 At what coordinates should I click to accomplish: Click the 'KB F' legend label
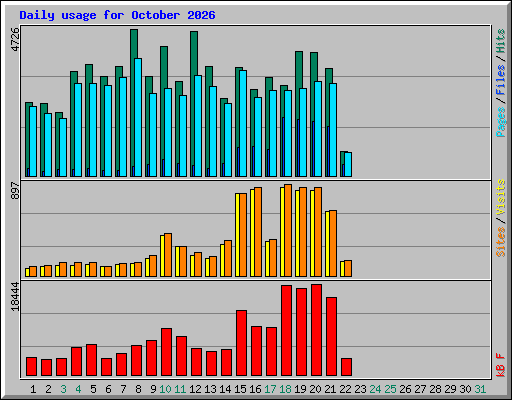500,365
